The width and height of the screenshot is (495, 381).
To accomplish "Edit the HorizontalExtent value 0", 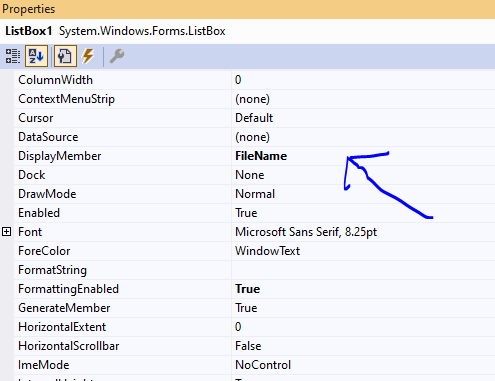I will [x=238, y=327].
